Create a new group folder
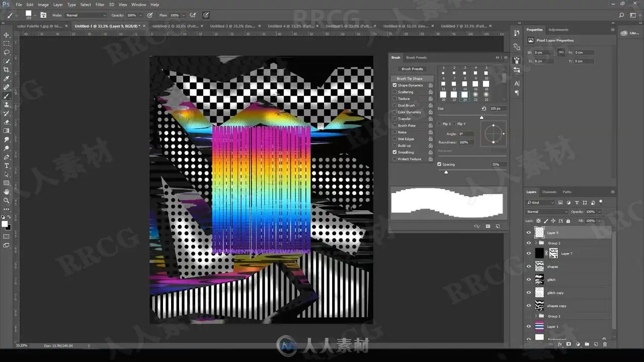This screenshot has width=644, height=362. [587, 344]
